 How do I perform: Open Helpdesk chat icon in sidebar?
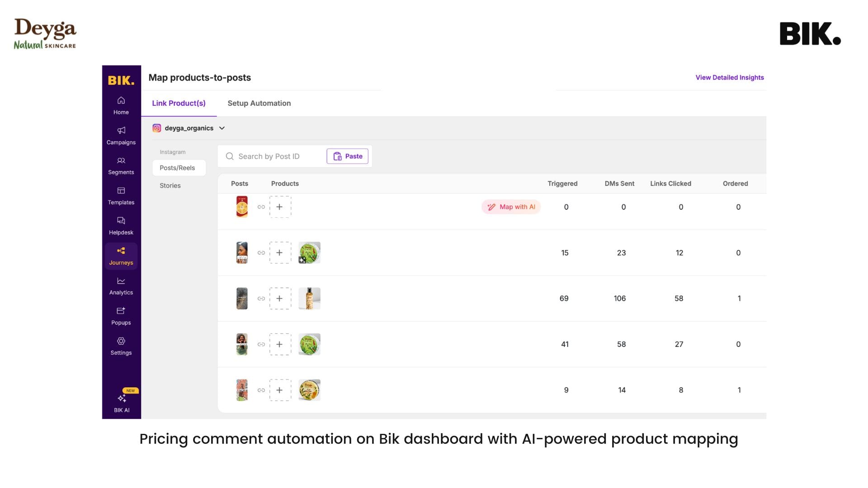pyautogui.click(x=121, y=221)
